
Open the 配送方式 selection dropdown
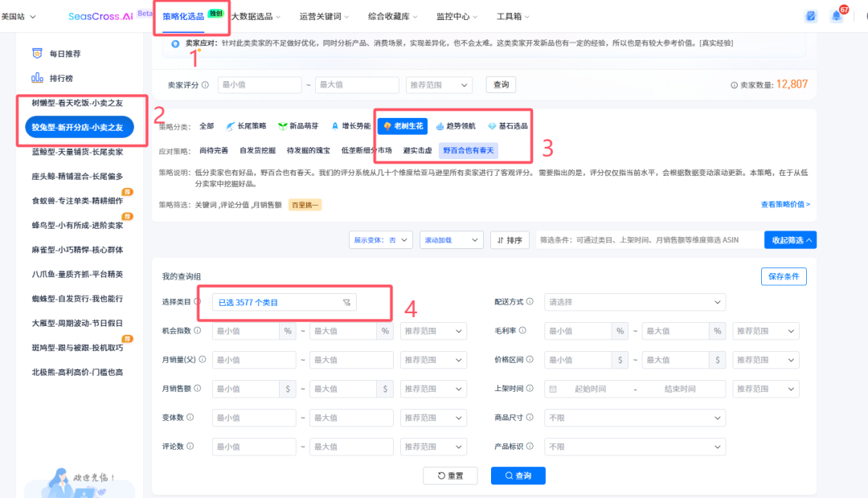635,301
